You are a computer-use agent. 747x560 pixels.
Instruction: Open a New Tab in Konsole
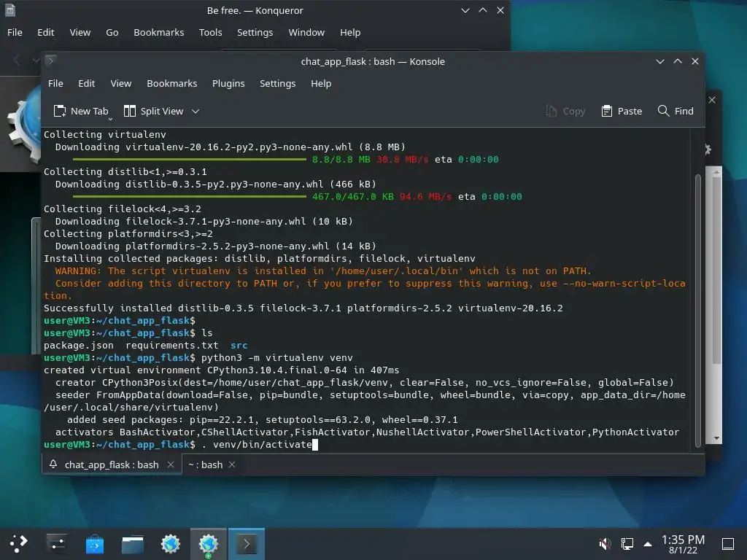(x=80, y=112)
